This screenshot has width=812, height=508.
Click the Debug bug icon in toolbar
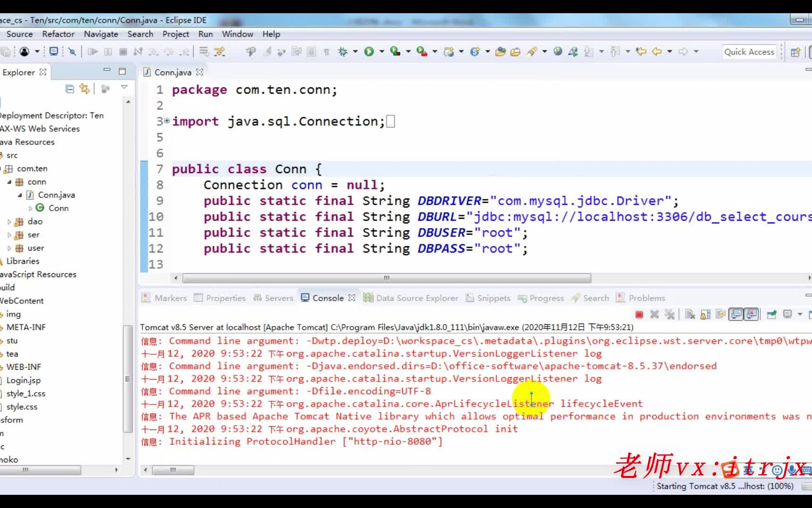click(x=343, y=52)
